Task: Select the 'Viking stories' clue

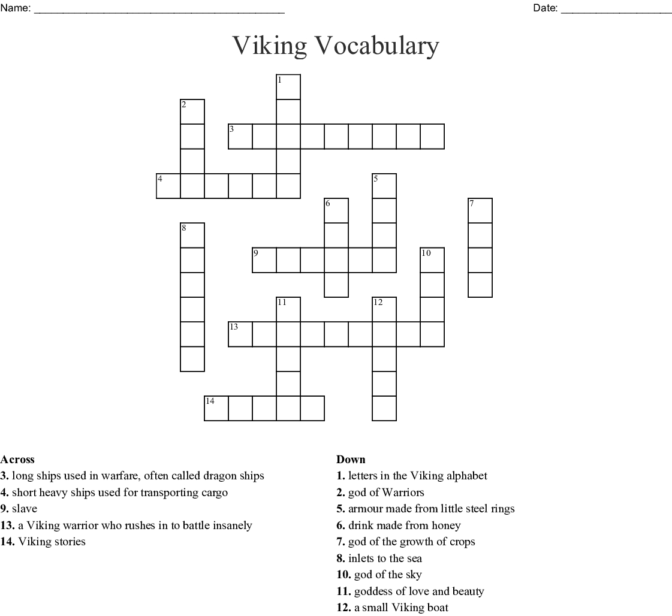Action: click(x=43, y=542)
